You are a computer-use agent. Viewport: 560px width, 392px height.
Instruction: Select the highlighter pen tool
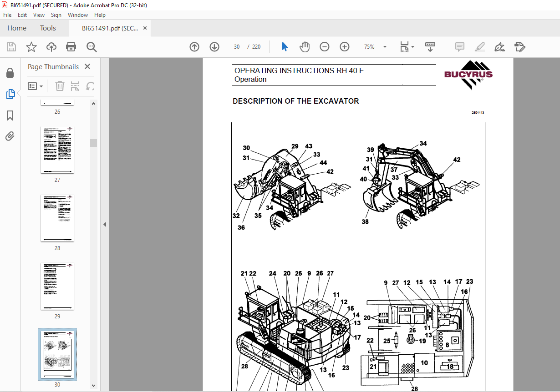click(x=479, y=47)
